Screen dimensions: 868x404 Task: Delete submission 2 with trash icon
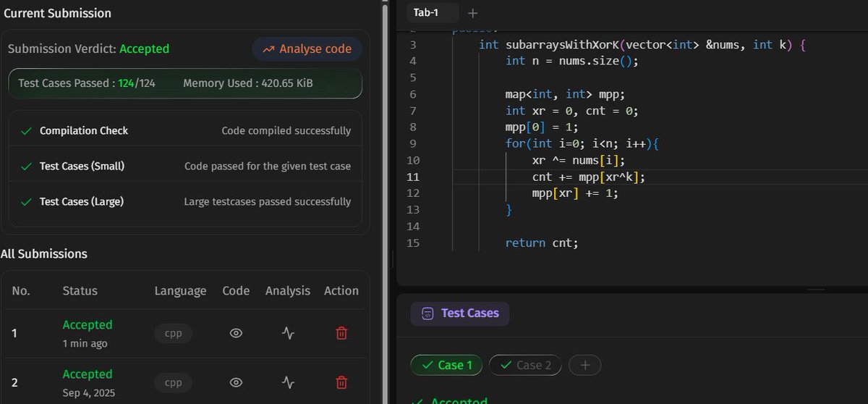tap(341, 382)
